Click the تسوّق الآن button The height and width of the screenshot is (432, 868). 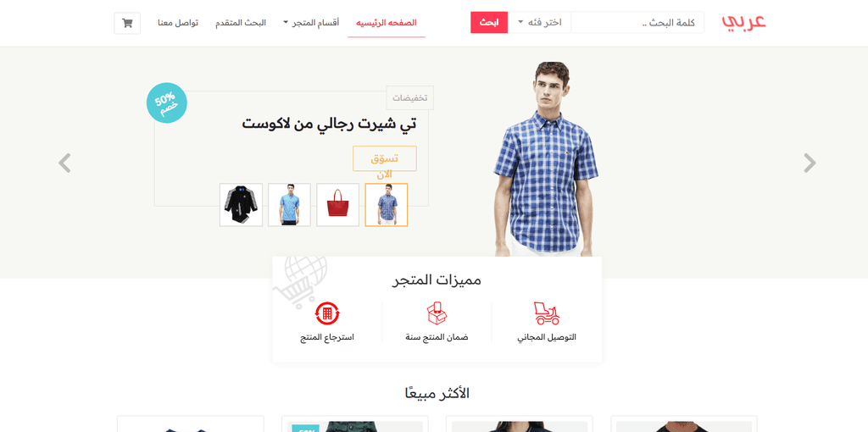[x=385, y=158]
